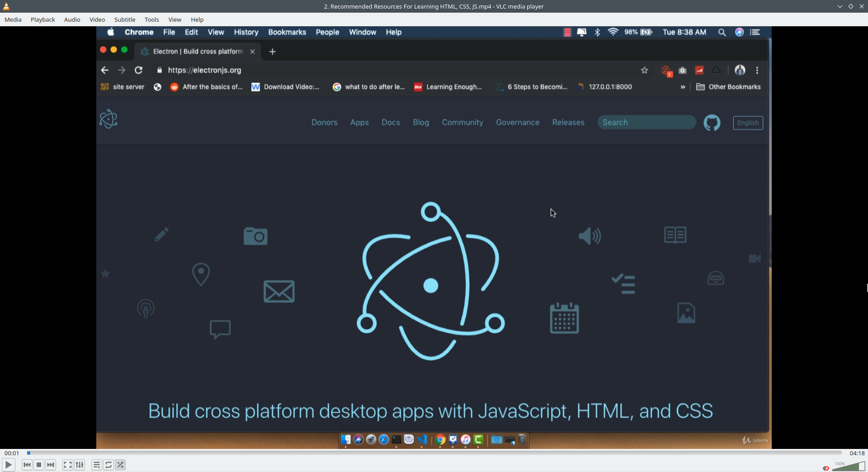The width and height of the screenshot is (868, 472).
Task: Click the Wi-Fi status icon
Action: (613, 32)
